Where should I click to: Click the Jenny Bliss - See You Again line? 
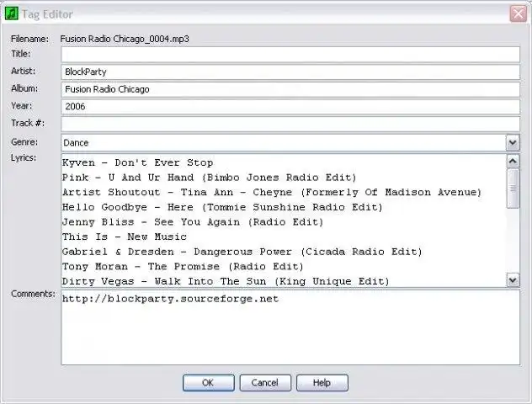(x=193, y=222)
